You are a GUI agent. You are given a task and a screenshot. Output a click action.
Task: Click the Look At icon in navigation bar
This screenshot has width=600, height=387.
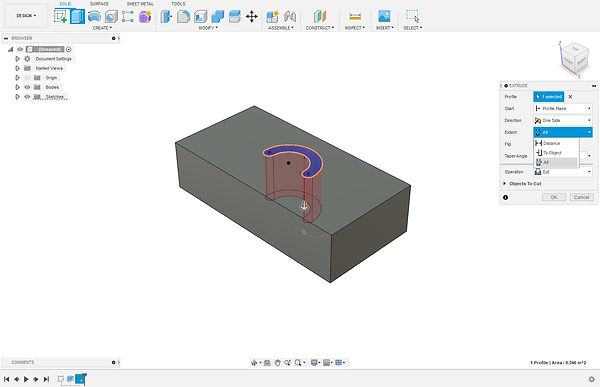[267, 363]
